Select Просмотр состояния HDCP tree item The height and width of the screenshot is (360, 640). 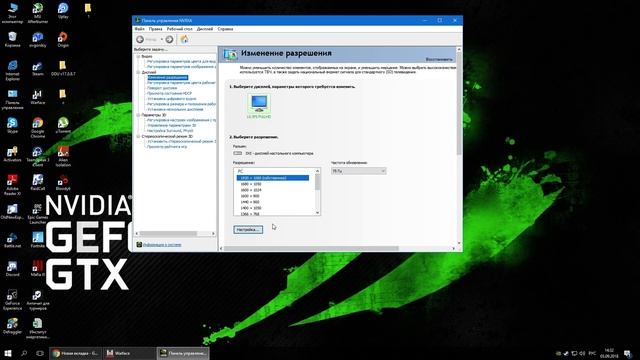(x=169, y=93)
